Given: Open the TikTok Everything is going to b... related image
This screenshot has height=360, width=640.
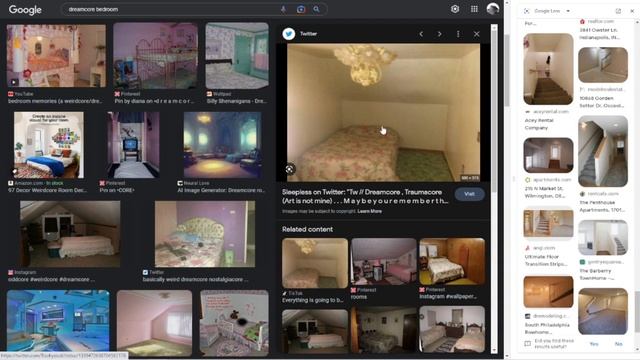Looking at the screenshot, I should (x=315, y=263).
